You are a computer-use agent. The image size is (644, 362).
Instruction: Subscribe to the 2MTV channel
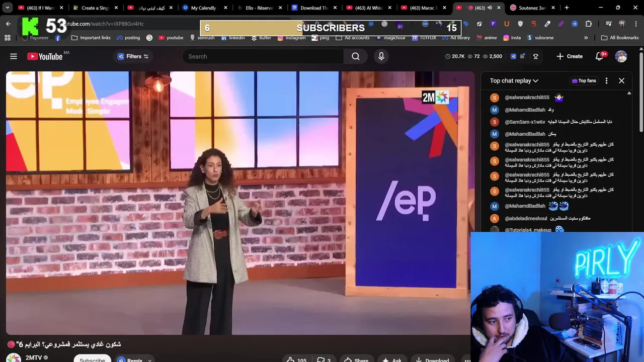click(92, 359)
